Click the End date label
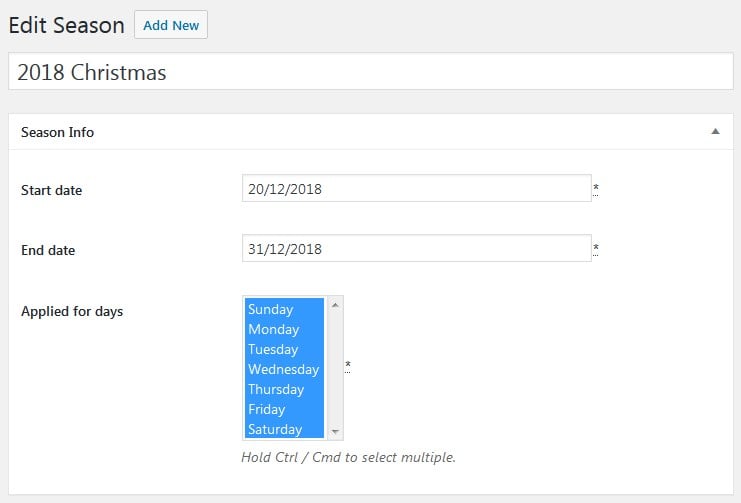This screenshot has width=741, height=503. 48,250
